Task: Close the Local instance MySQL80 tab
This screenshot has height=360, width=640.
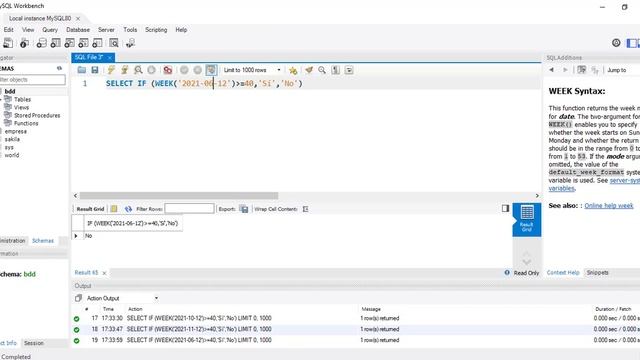Action: click(x=78, y=18)
